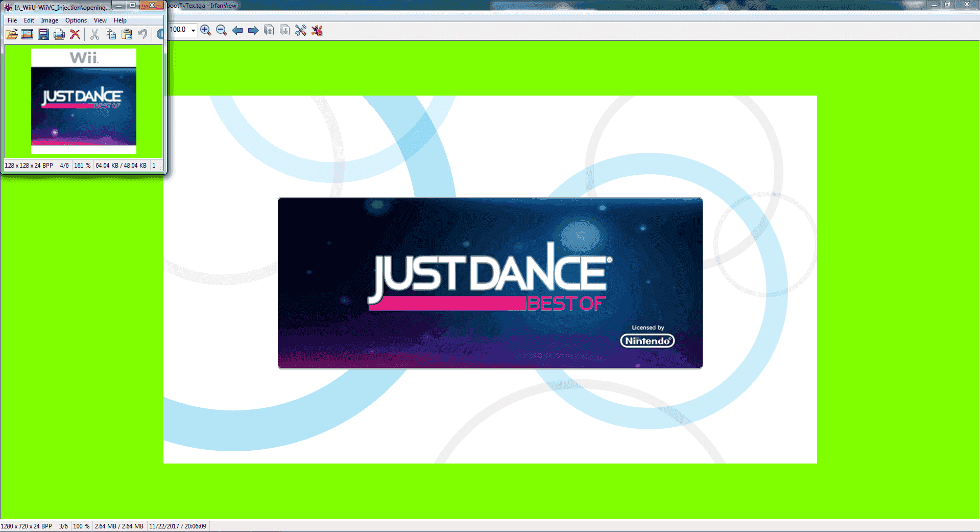
Task: Maximize the small opening image window
Action: (x=133, y=6)
